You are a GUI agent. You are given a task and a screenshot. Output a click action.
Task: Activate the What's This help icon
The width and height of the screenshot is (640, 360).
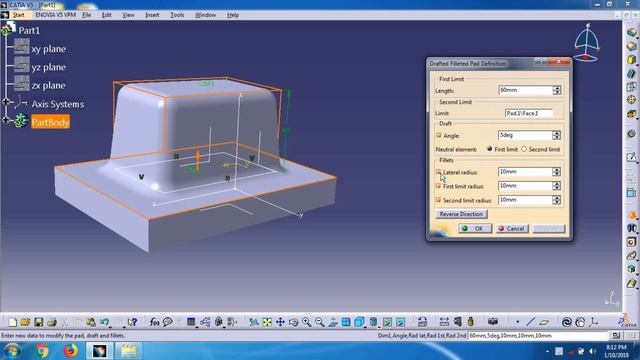[132, 322]
